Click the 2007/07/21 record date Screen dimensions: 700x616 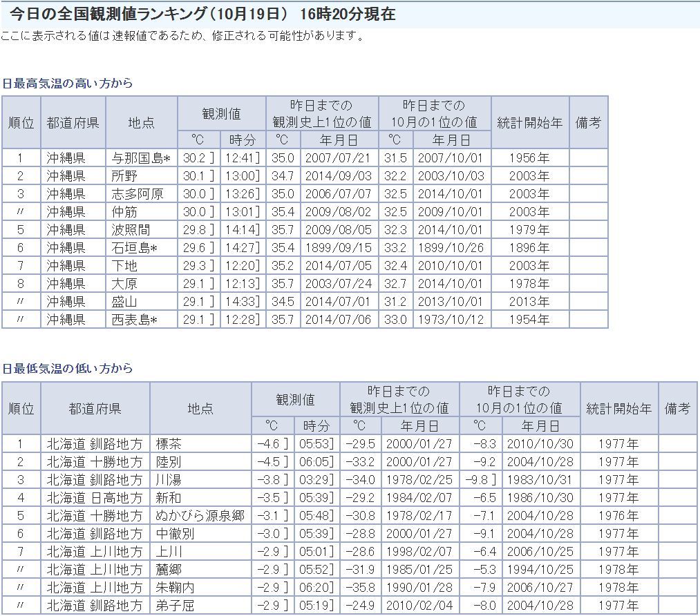point(339,158)
